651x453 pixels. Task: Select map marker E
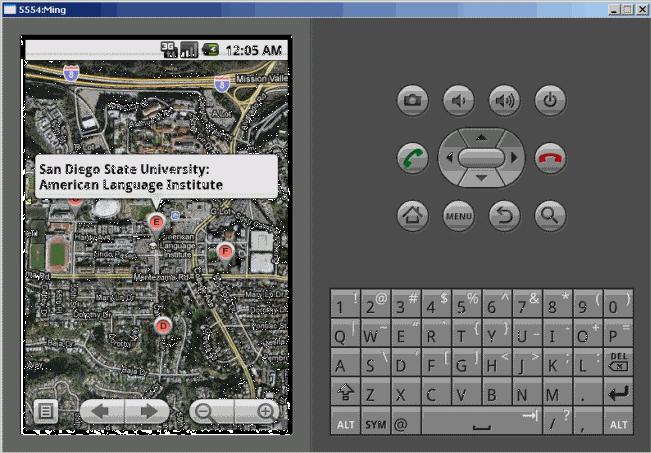tap(156, 223)
